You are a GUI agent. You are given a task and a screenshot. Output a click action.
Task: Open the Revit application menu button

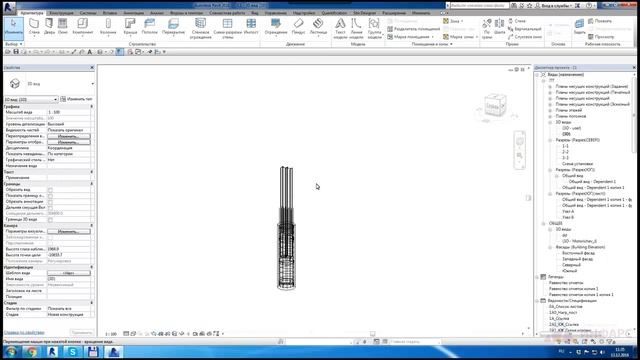(9, 7)
